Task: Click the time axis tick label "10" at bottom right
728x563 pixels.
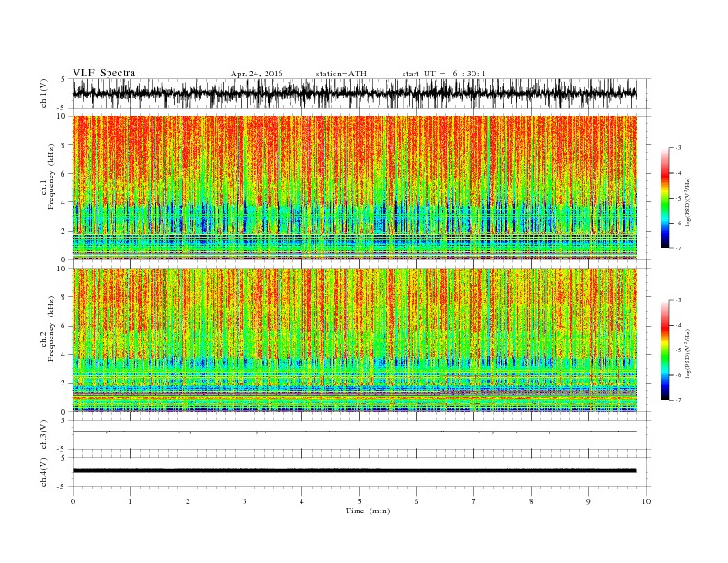Action: point(646,501)
